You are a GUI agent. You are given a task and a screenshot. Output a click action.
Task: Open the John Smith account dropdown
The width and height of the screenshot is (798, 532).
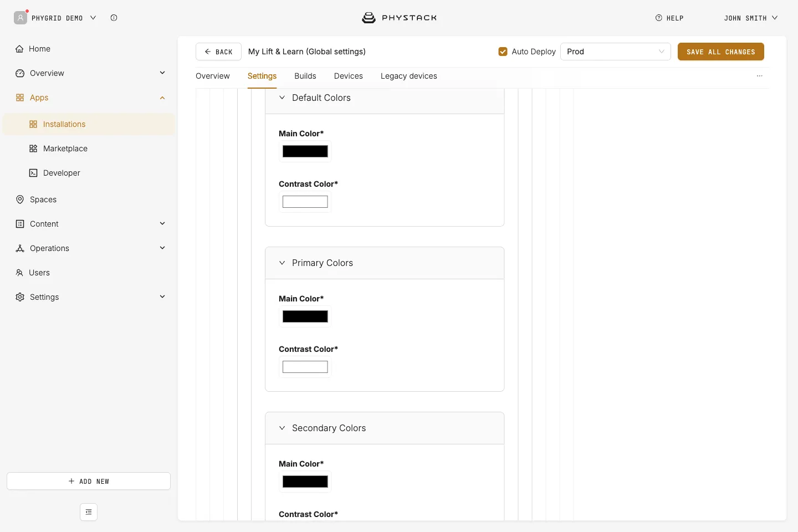(x=751, y=18)
